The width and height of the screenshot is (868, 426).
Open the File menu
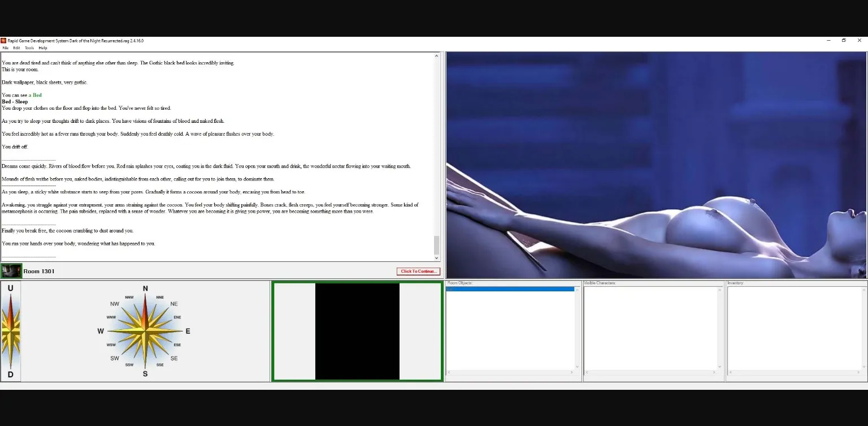point(6,48)
